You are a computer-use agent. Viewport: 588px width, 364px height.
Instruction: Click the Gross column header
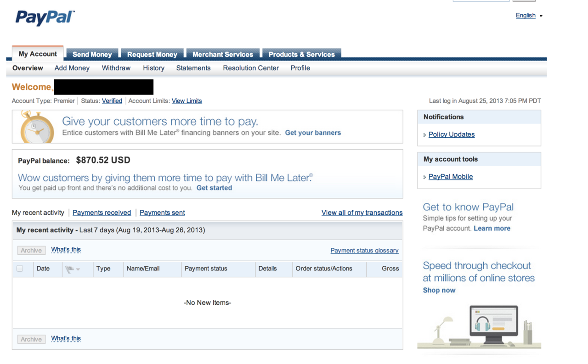(390, 269)
